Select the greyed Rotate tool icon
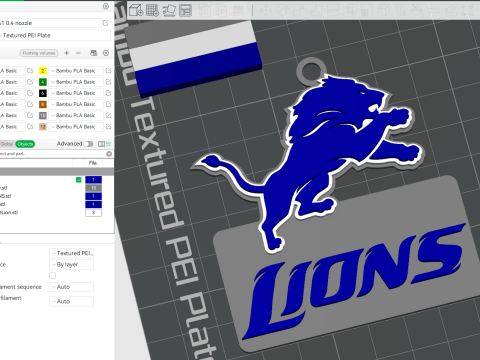The height and width of the screenshot is (360, 480). point(282,11)
